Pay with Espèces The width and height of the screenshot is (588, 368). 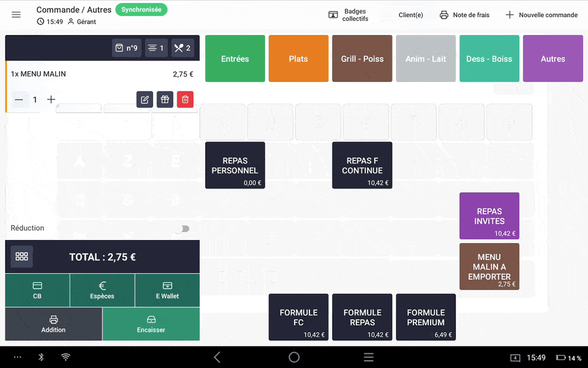[102, 290]
